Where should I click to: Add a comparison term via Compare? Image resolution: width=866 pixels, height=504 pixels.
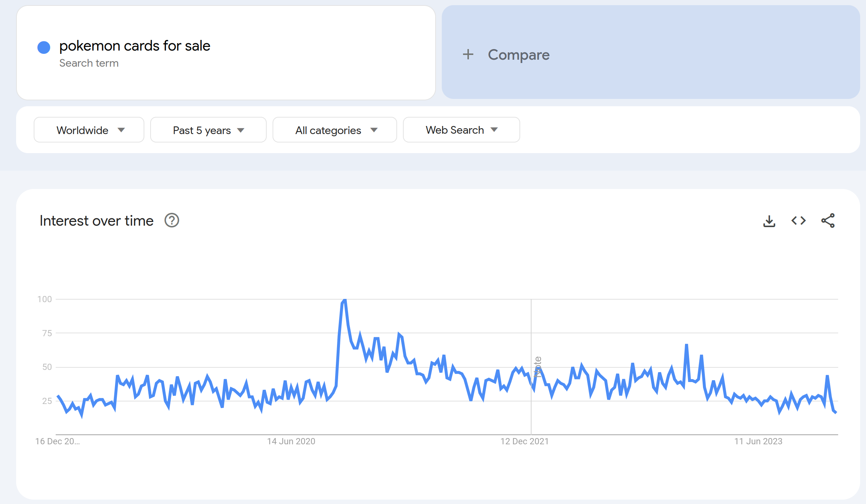point(651,52)
